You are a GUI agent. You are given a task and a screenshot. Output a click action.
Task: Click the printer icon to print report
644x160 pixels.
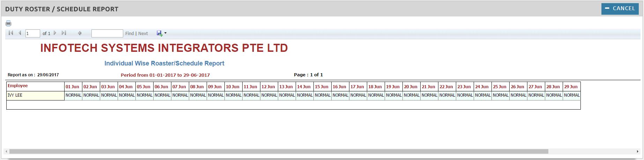pyautogui.click(x=8, y=23)
